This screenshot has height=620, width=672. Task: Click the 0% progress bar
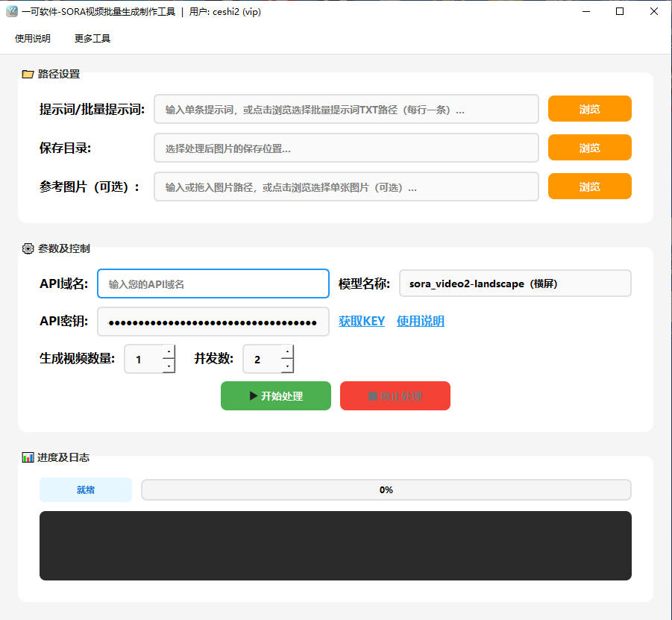pyautogui.click(x=386, y=490)
